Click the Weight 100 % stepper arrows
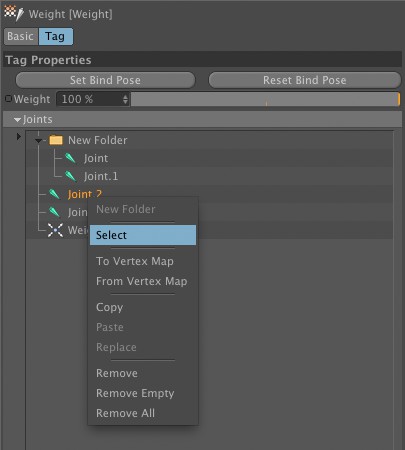Image resolution: width=405 pixels, height=450 pixels. (x=125, y=99)
